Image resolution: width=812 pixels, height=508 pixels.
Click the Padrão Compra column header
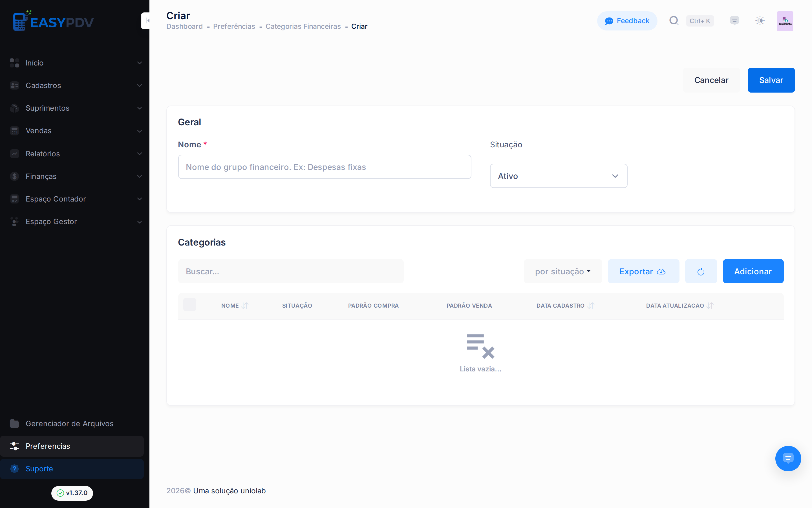coord(373,305)
